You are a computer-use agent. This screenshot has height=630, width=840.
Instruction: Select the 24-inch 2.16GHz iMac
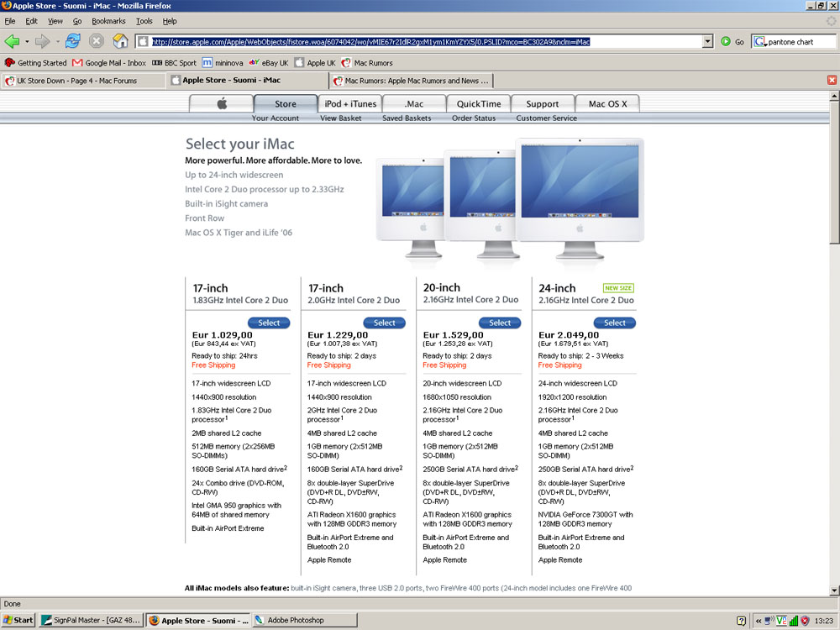click(x=615, y=323)
